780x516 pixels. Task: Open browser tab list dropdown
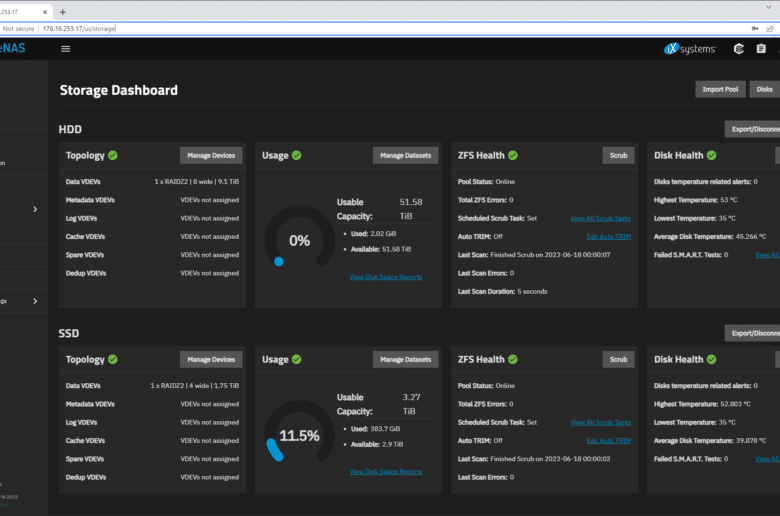click(x=769, y=7)
